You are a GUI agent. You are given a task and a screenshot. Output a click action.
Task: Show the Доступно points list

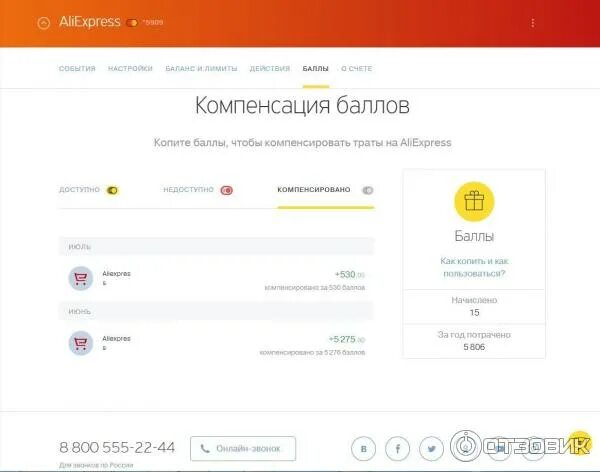(x=89, y=190)
